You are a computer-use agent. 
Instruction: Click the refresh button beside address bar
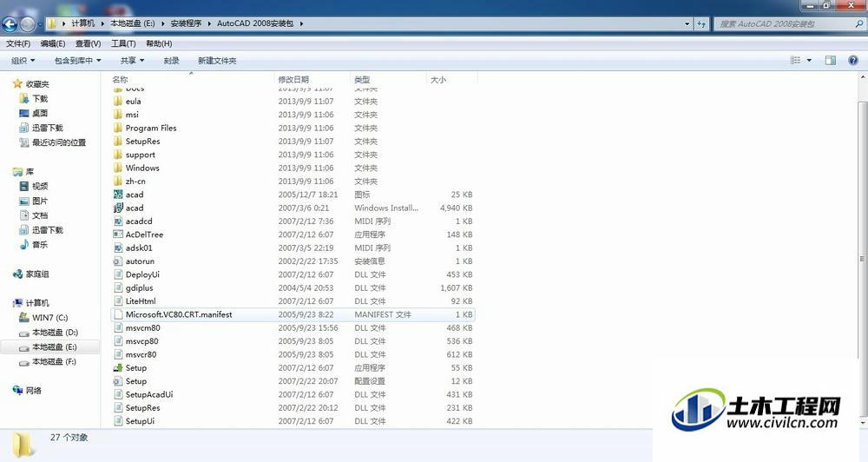pos(702,23)
